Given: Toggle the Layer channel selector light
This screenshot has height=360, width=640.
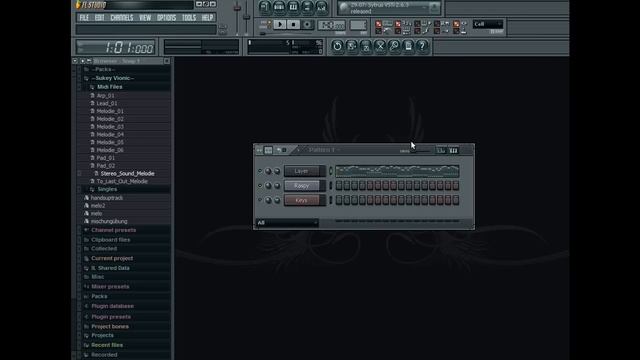Looking at the screenshot, I should coord(331,171).
